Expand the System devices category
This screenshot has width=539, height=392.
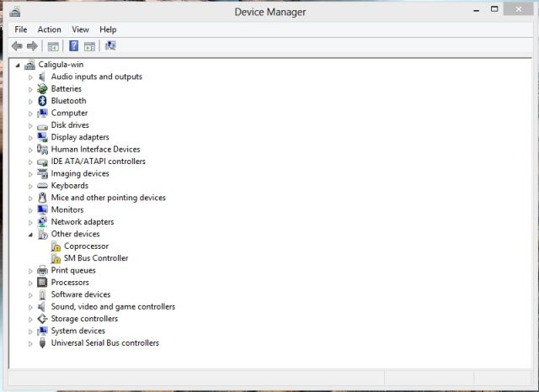point(30,331)
